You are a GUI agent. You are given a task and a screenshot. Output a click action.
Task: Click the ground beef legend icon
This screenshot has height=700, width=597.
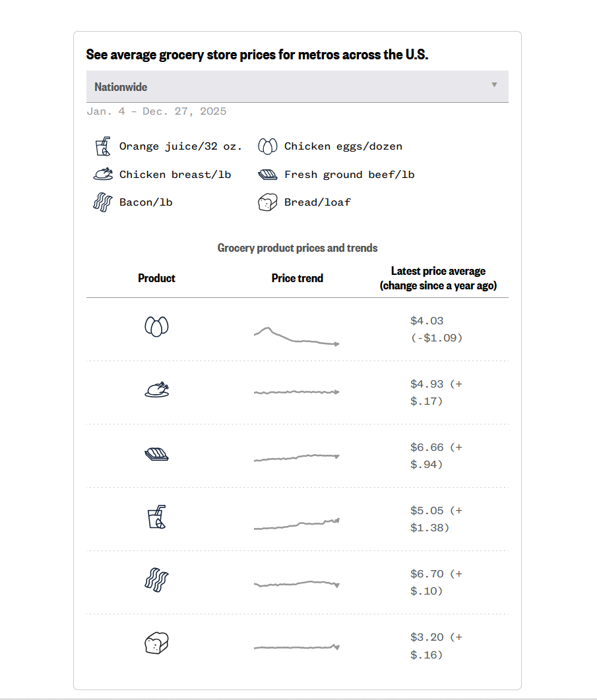point(268,175)
